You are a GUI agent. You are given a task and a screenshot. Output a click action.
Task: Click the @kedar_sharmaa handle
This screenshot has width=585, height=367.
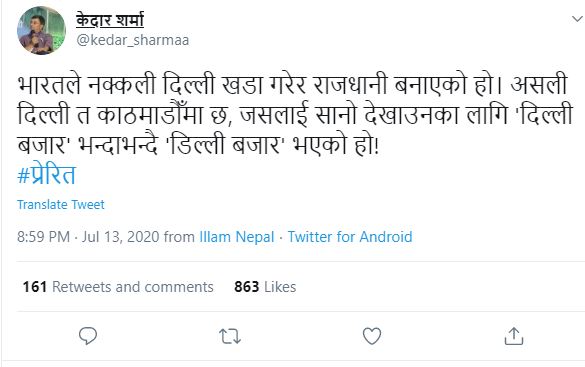click(x=133, y=40)
